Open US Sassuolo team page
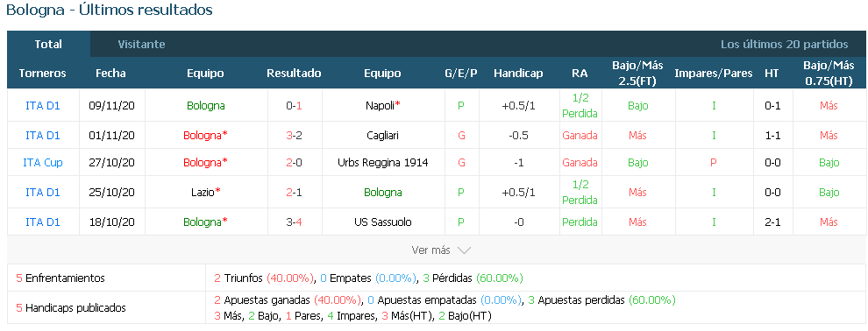 [x=382, y=222]
